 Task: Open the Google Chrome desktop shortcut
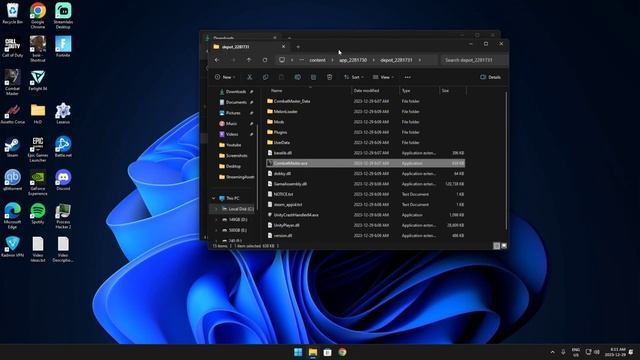click(x=38, y=16)
